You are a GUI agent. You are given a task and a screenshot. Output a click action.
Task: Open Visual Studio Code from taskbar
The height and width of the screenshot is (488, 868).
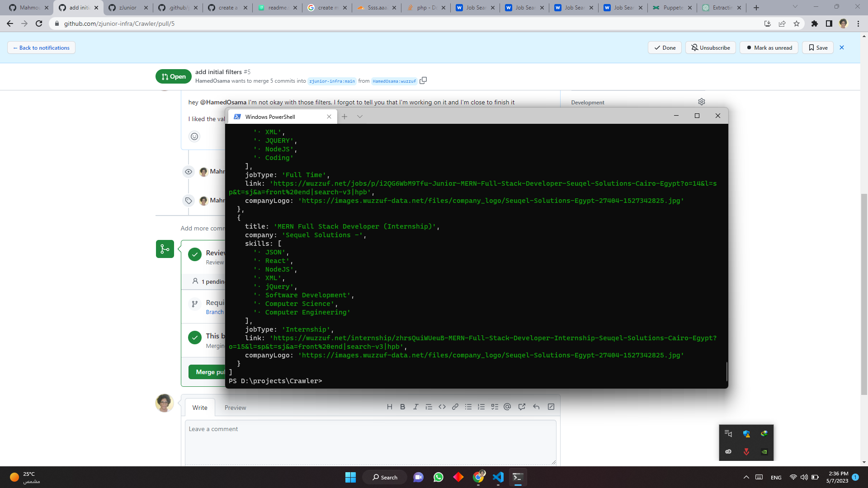click(x=498, y=477)
